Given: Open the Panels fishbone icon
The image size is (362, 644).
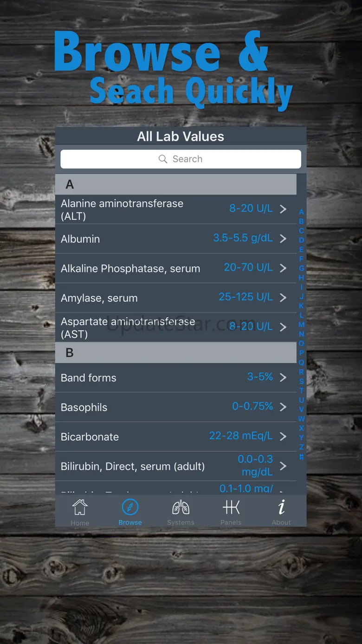Looking at the screenshot, I should tap(231, 507).
